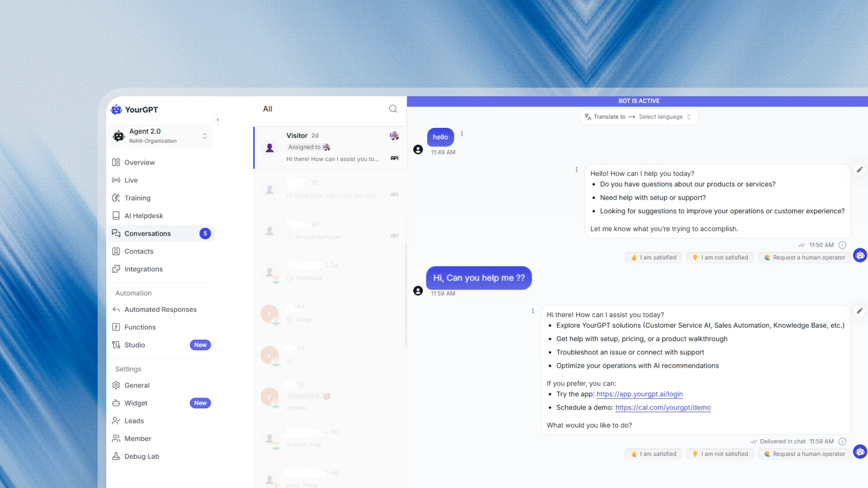868x488 pixels.
Task: Select the Visitor conversation assigned thread
Action: (330, 147)
